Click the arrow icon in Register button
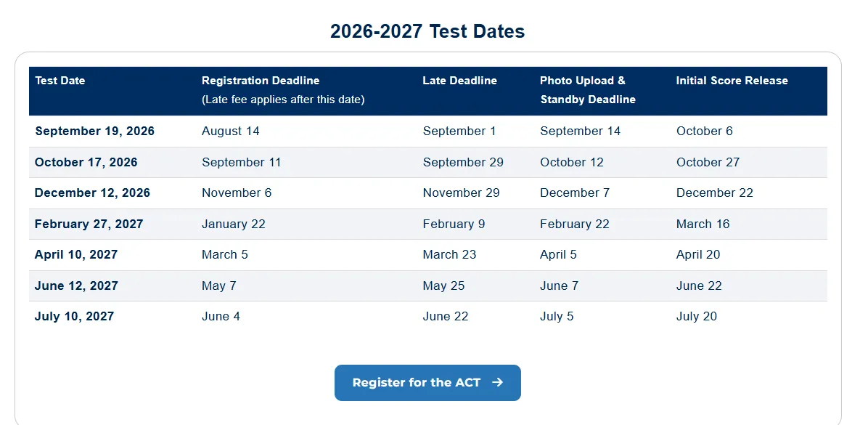The width and height of the screenshot is (868, 425). click(497, 382)
